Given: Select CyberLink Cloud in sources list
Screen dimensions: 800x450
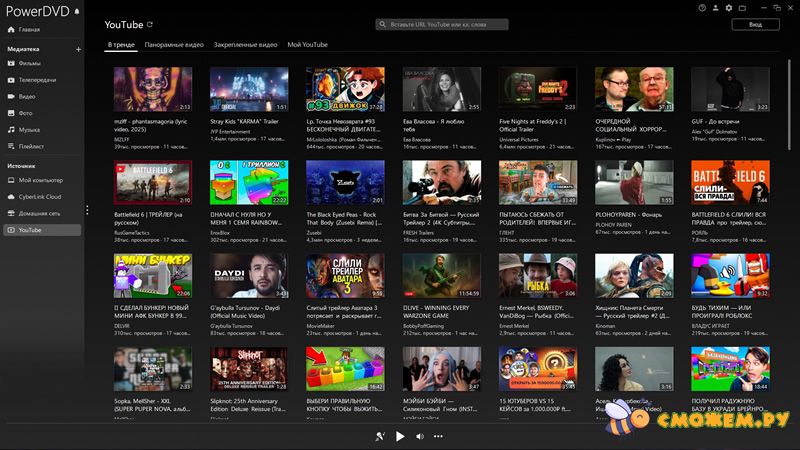Looking at the screenshot, I should click(40, 196).
